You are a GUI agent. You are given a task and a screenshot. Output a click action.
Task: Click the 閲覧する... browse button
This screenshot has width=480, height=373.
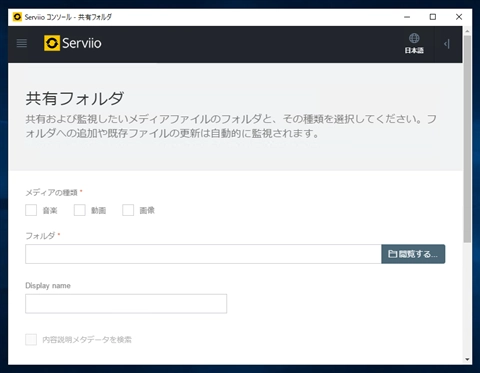[x=413, y=254]
